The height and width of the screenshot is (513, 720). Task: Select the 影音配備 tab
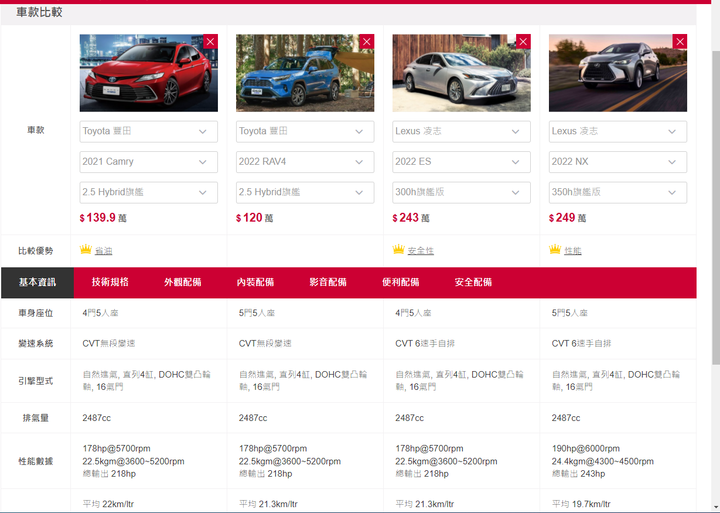tap(328, 282)
